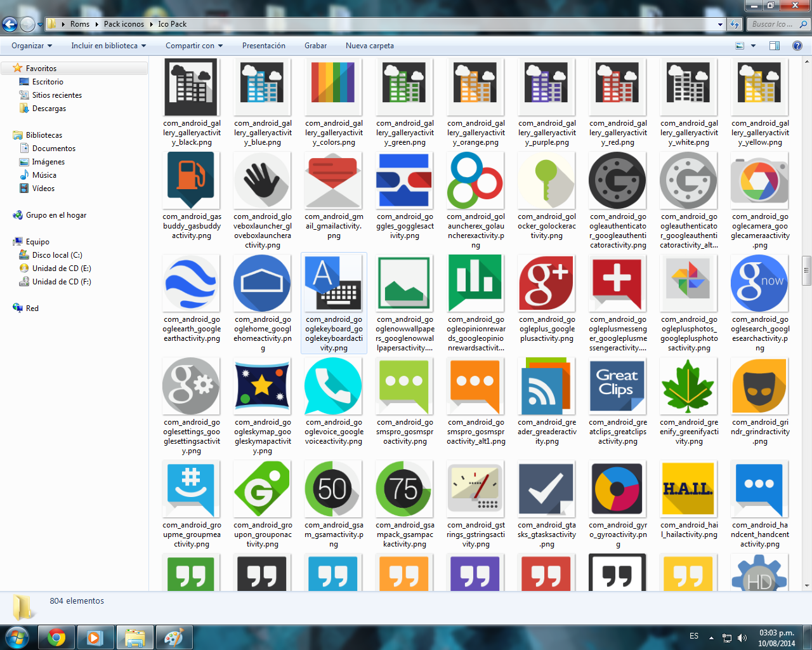Click Presentación in the toolbar

point(264,46)
